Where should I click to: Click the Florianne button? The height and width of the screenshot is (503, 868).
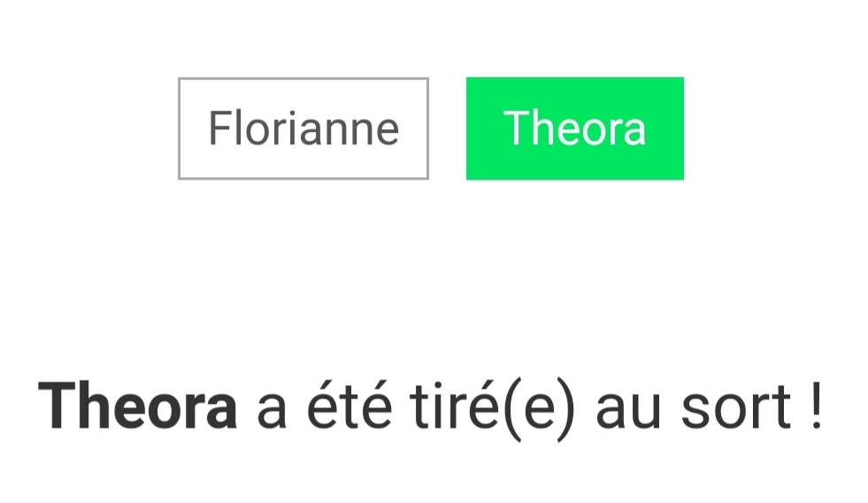point(303,129)
